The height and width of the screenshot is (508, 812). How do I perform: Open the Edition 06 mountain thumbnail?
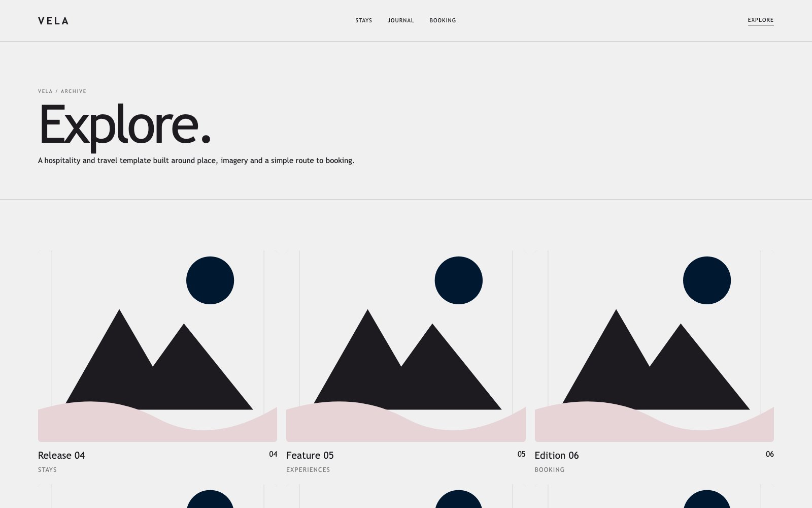[654, 346]
